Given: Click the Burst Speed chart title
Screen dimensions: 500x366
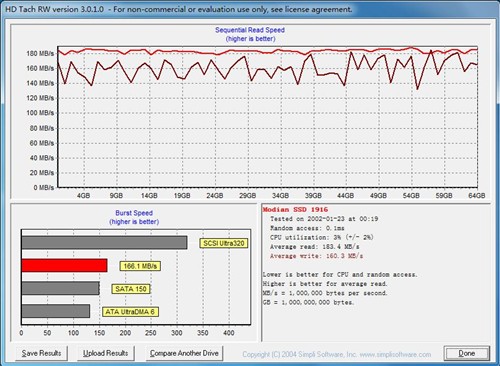Looking at the screenshot, I should 134,213.
